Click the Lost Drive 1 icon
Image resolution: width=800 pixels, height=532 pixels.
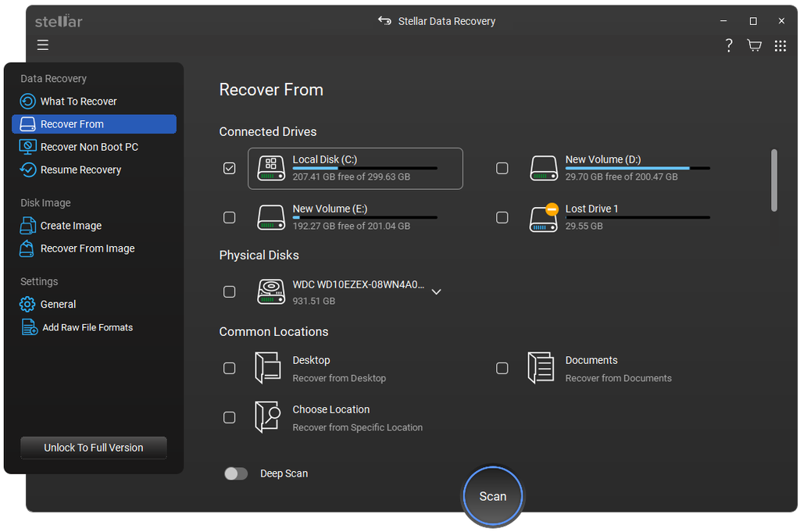(x=544, y=217)
